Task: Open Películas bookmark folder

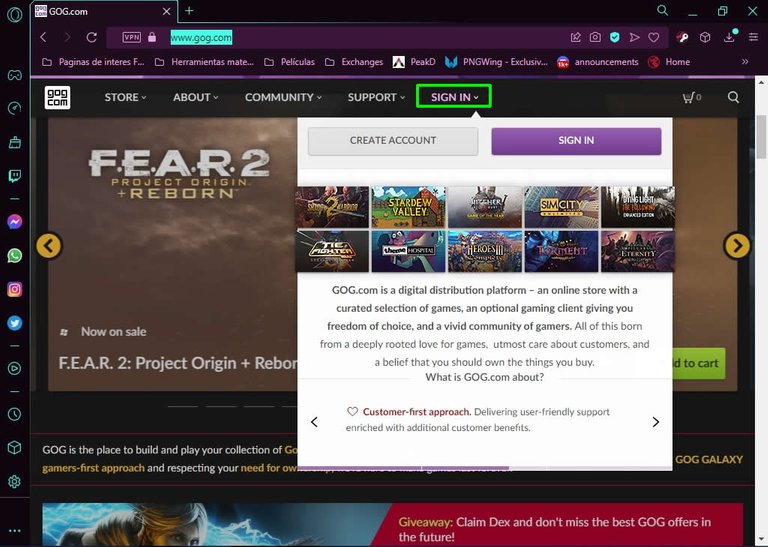Action: (x=289, y=62)
